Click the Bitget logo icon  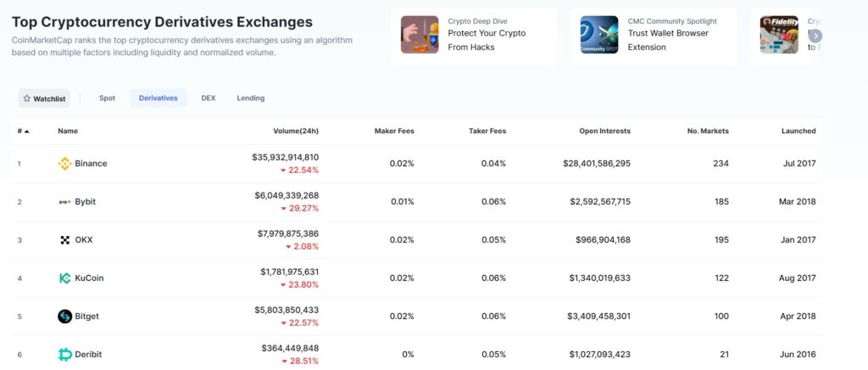64,317
